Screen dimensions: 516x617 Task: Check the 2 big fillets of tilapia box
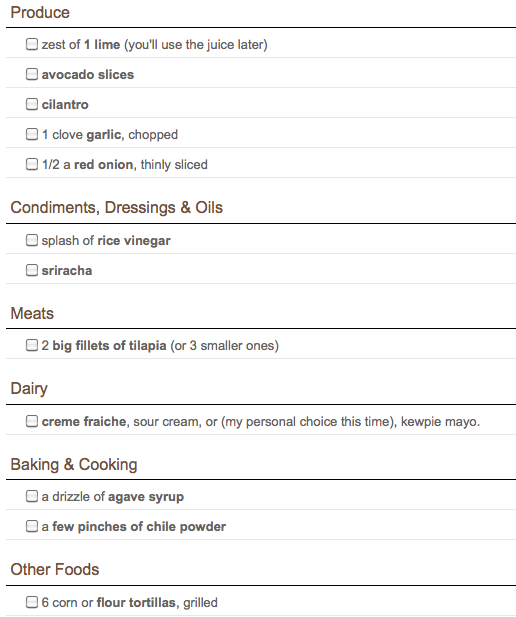point(32,345)
